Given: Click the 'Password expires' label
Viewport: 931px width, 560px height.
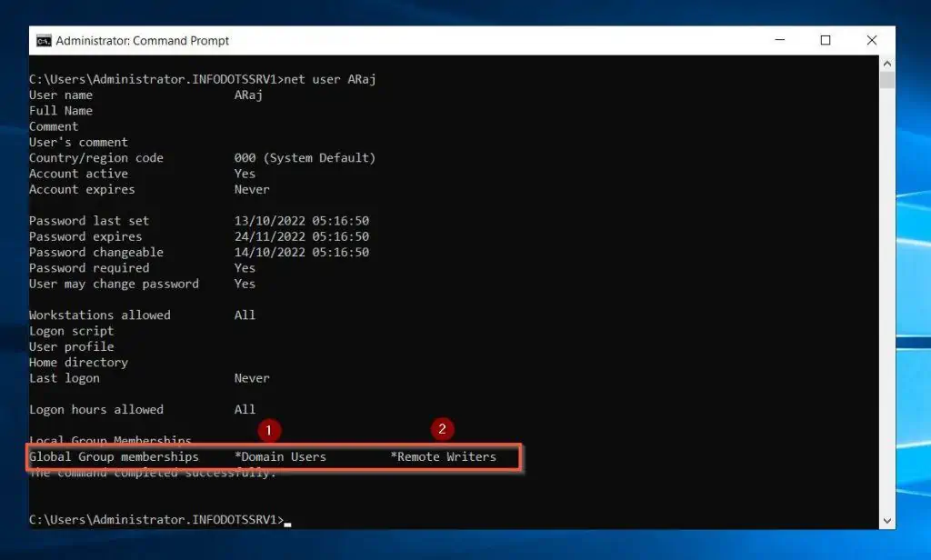Looking at the screenshot, I should tap(85, 236).
